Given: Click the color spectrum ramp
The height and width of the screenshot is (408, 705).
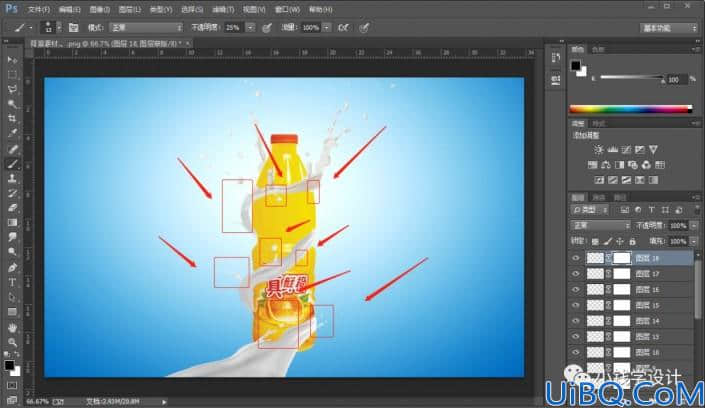Looking at the screenshot, I should pyautogui.click(x=631, y=109).
